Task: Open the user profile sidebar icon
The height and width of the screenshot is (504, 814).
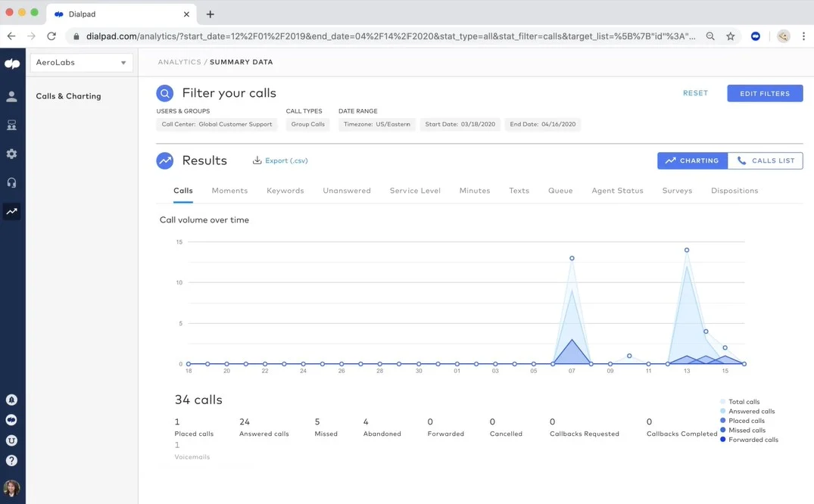Action: pyautogui.click(x=11, y=97)
